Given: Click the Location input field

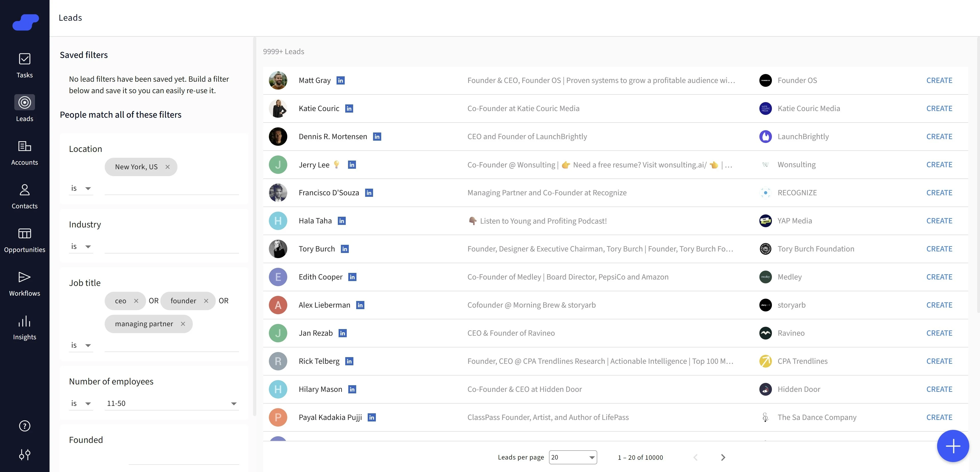Looking at the screenshot, I should [x=172, y=188].
